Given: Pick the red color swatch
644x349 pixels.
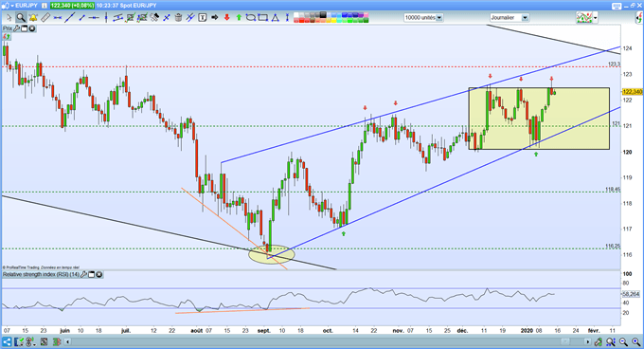Looking at the screenshot, I should tap(301, 20).
